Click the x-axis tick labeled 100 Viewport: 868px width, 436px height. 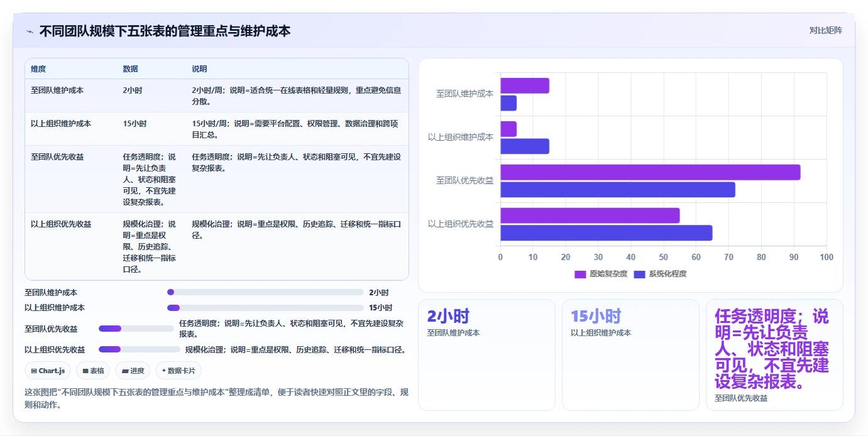[x=827, y=257]
